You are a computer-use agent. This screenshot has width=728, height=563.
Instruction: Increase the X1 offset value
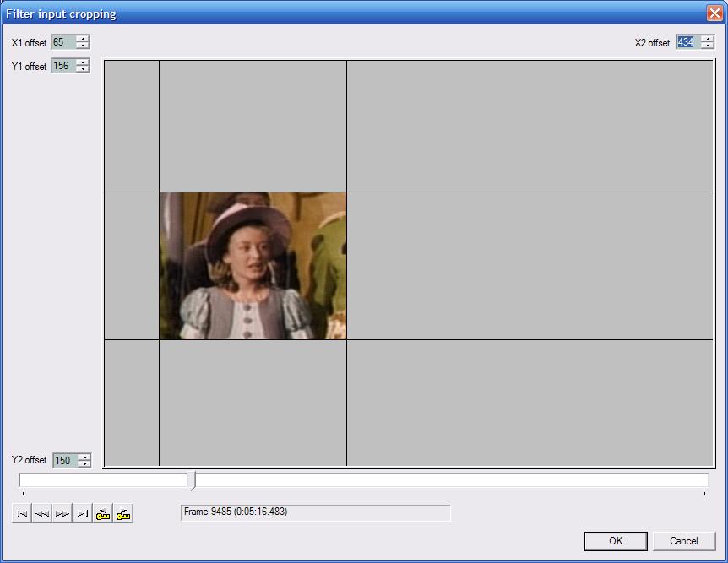pyautogui.click(x=83, y=39)
